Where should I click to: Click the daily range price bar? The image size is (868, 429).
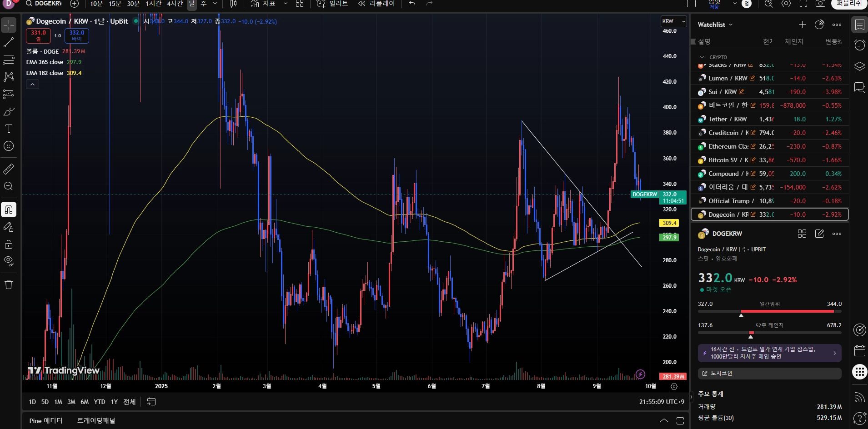pos(769,312)
